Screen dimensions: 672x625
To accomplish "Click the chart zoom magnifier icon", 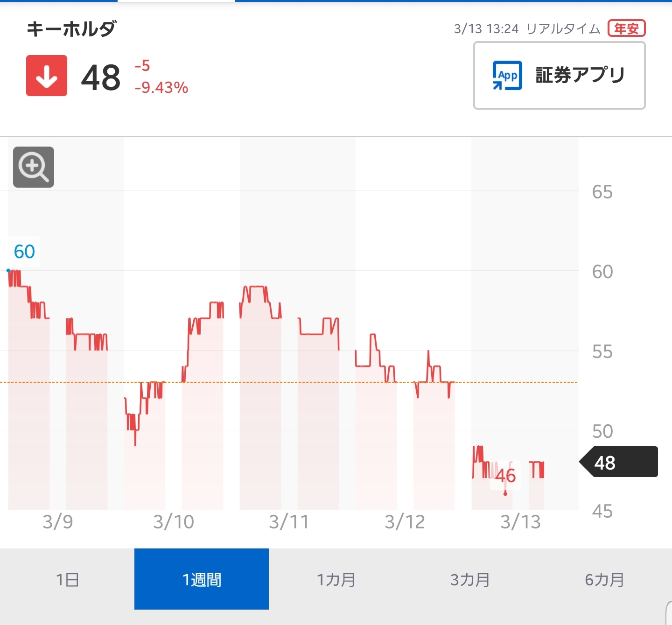I will 34,167.
